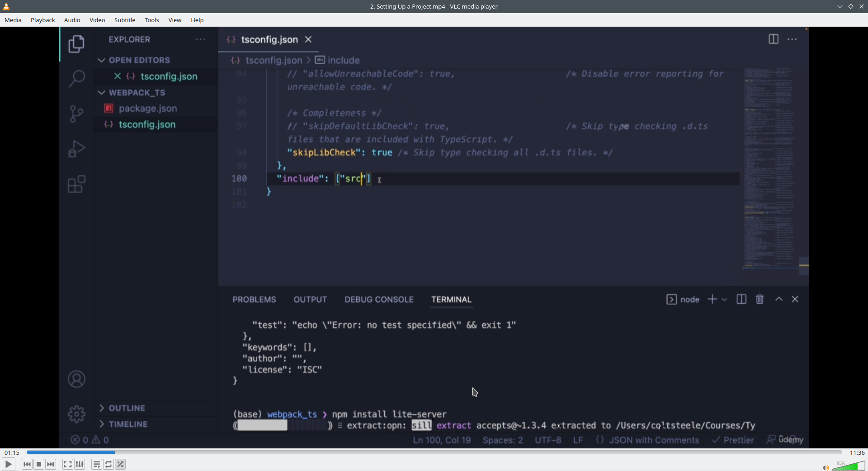This screenshot has width=868, height=471.
Task: Switch to the OUTPUT panel tab
Action: point(310,300)
